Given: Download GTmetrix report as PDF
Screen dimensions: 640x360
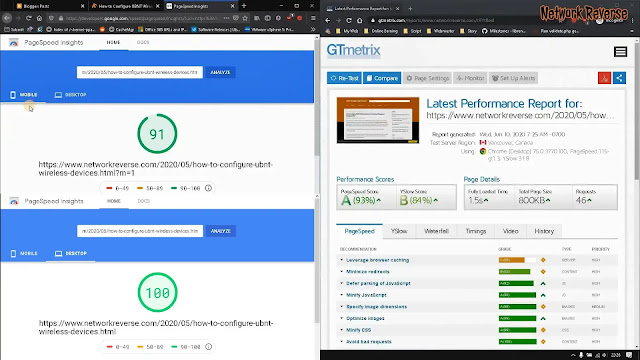Looking at the screenshot, I should click(604, 78).
